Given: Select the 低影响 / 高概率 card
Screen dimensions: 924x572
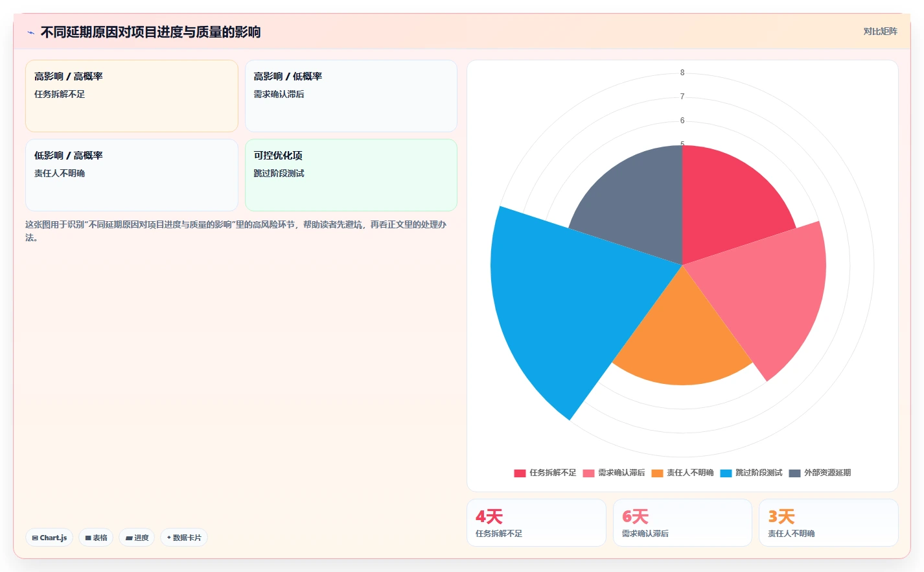Looking at the screenshot, I should [x=132, y=175].
